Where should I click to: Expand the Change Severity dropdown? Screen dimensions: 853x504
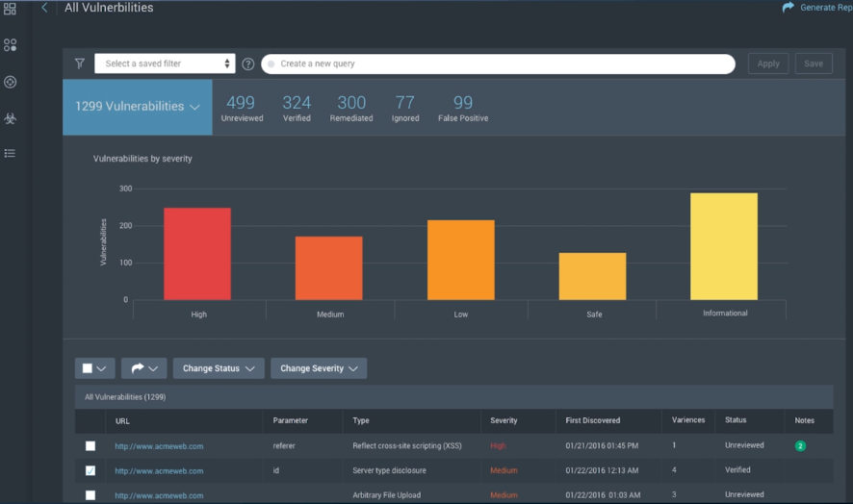tap(318, 368)
